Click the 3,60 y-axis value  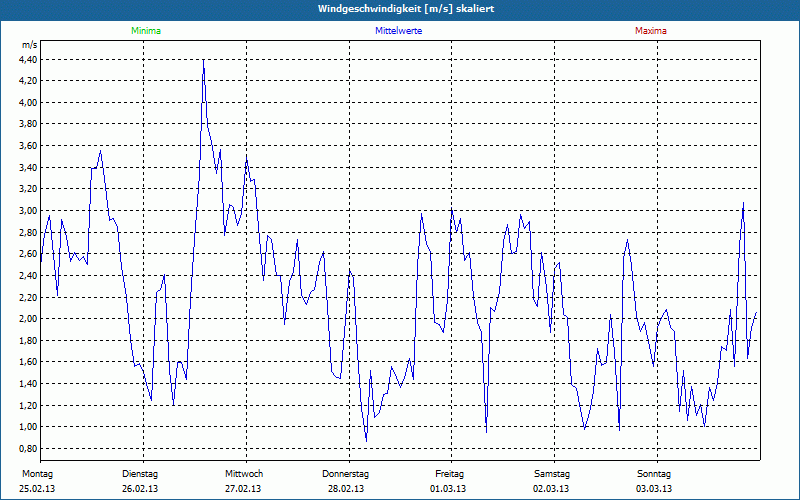(x=29, y=146)
